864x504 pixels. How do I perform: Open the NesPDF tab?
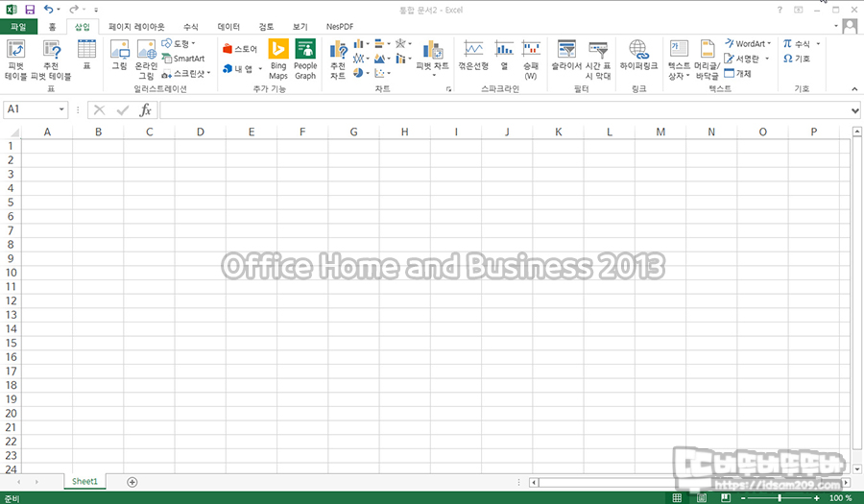click(340, 27)
